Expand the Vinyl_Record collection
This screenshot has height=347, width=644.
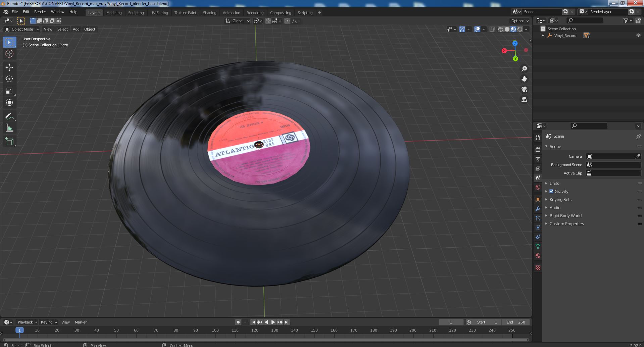543,36
